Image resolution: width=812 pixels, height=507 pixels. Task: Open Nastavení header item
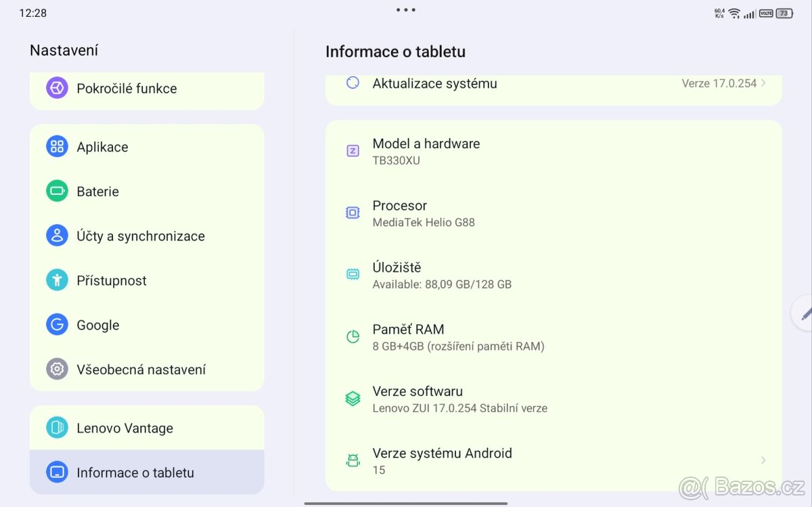[x=64, y=49]
